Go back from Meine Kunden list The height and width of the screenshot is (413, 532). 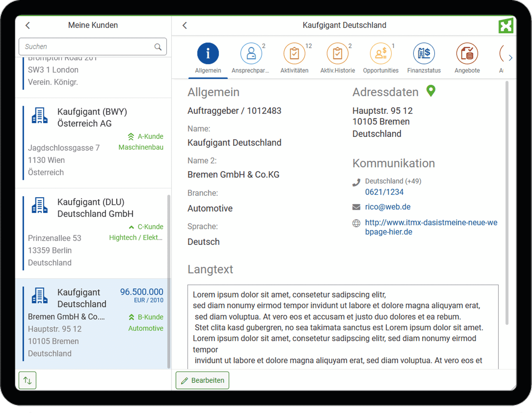click(x=28, y=25)
